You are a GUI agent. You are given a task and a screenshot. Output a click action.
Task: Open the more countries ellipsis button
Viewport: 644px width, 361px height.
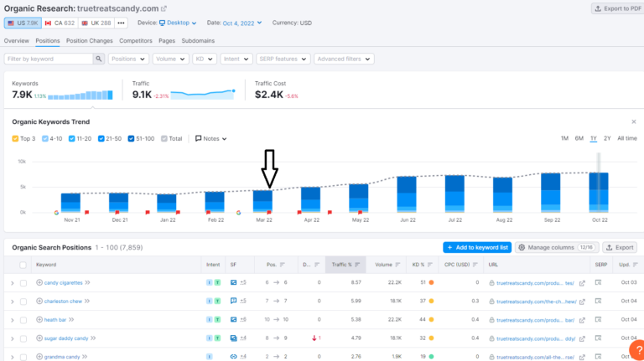coord(121,23)
